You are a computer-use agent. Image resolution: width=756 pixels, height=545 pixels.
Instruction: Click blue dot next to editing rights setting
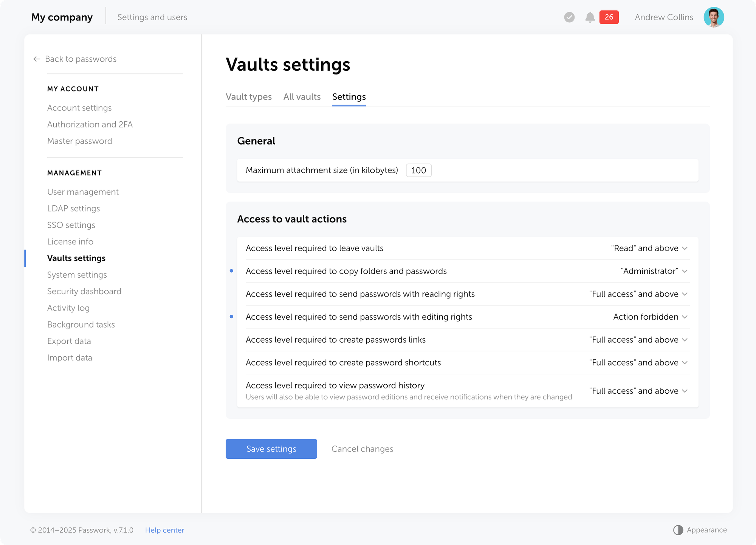[231, 317]
